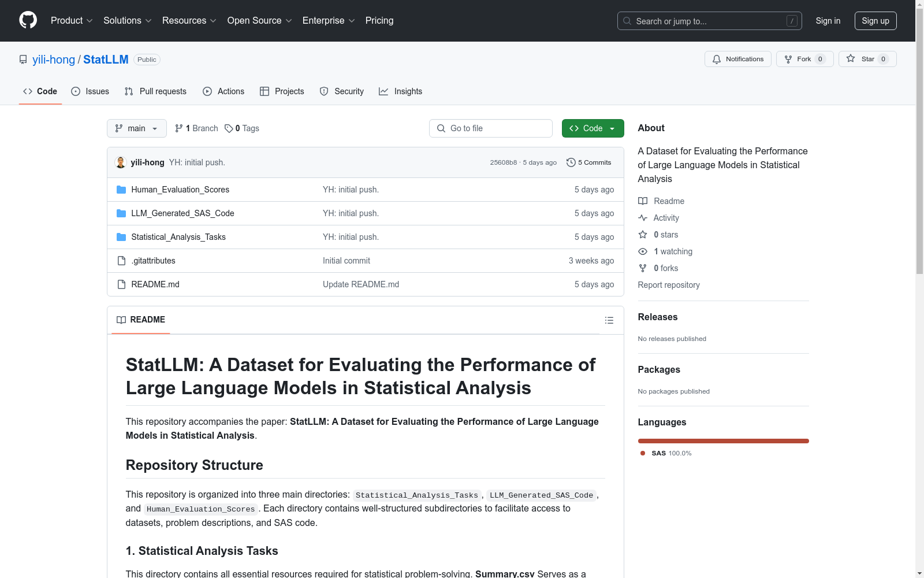Click the Star icon

[851, 58]
